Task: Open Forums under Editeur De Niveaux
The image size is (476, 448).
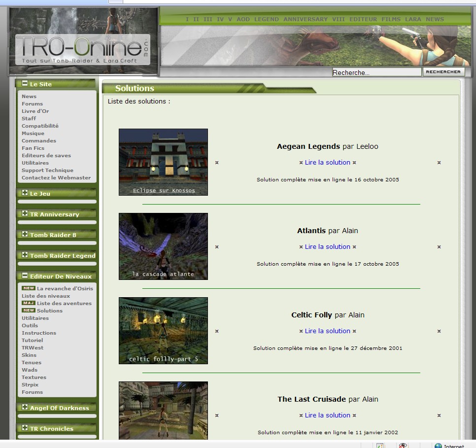Action: (x=32, y=392)
